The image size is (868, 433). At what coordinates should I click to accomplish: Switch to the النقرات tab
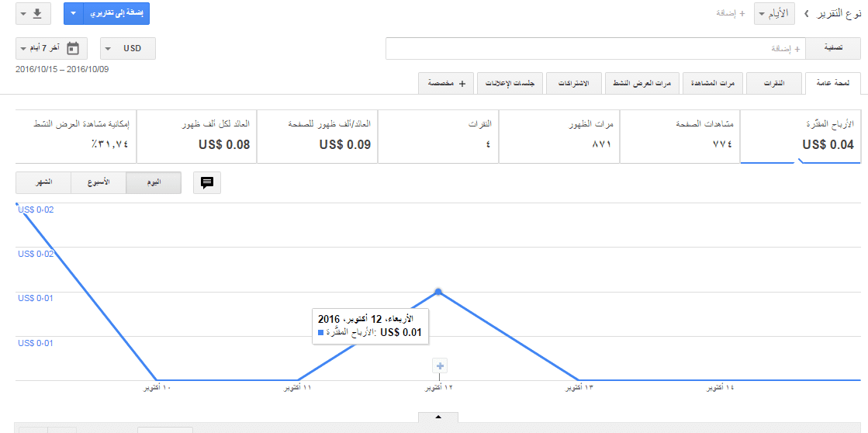tap(774, 83)
